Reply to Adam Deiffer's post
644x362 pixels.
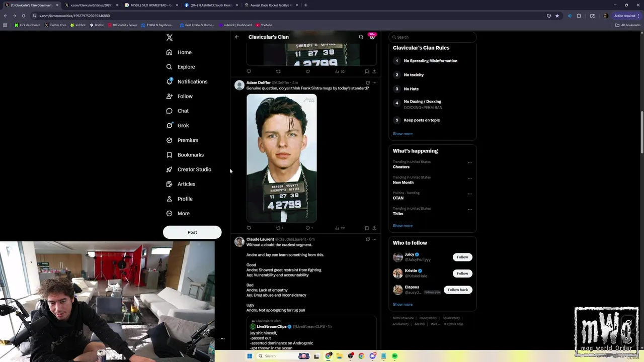coord(249,228)
